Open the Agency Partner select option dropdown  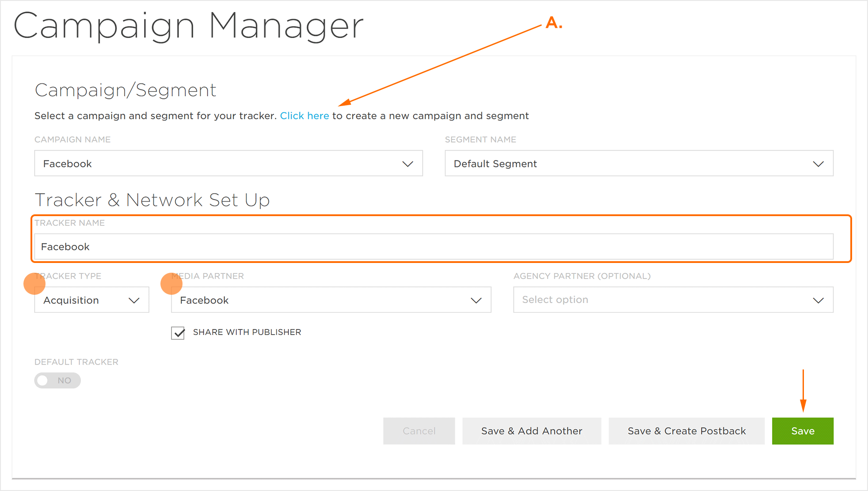tap(673, 300)
